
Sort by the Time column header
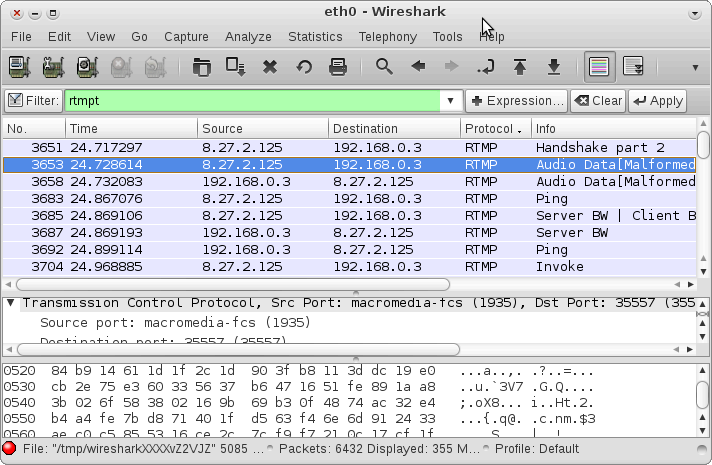[131, 129]
